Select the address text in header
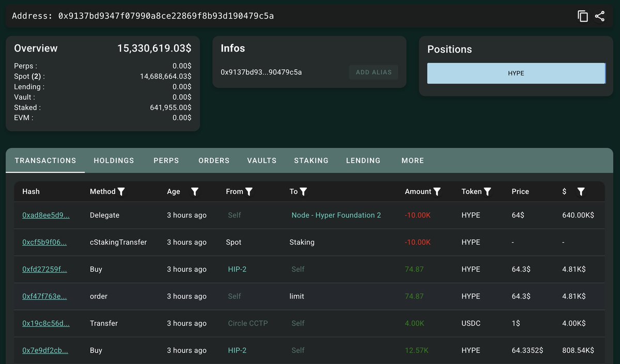 click(x=166, y=16)
